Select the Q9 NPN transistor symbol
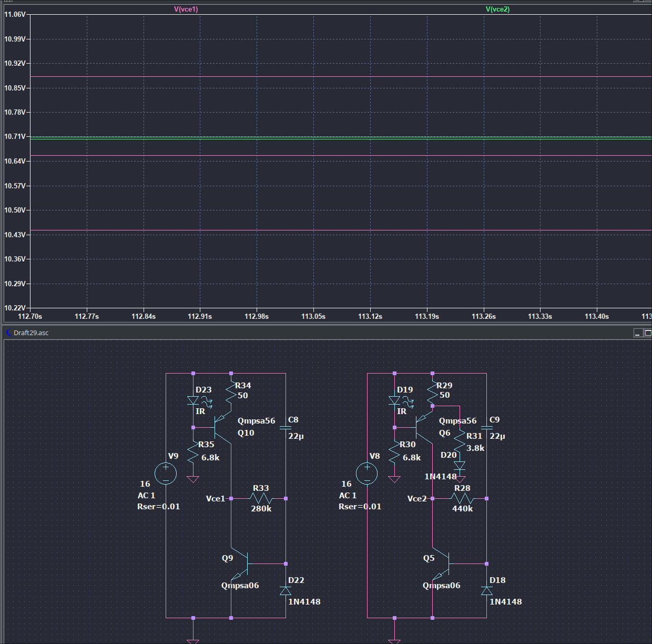The height and width of the screenshot is (644, 652). (x=240, y=563)
